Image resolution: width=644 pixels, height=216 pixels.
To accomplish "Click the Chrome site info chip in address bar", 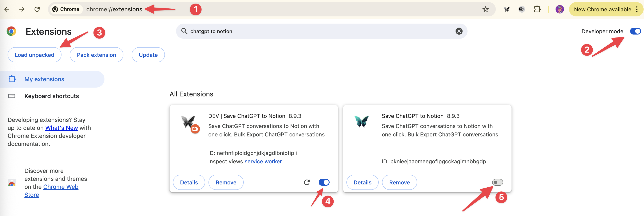I will point(66,9).
